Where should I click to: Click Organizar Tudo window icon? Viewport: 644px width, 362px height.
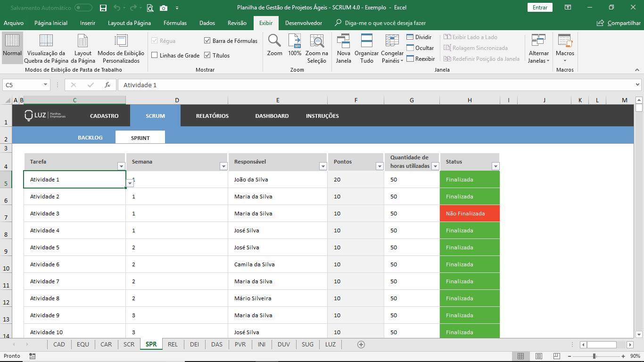(x=367, y=41)
